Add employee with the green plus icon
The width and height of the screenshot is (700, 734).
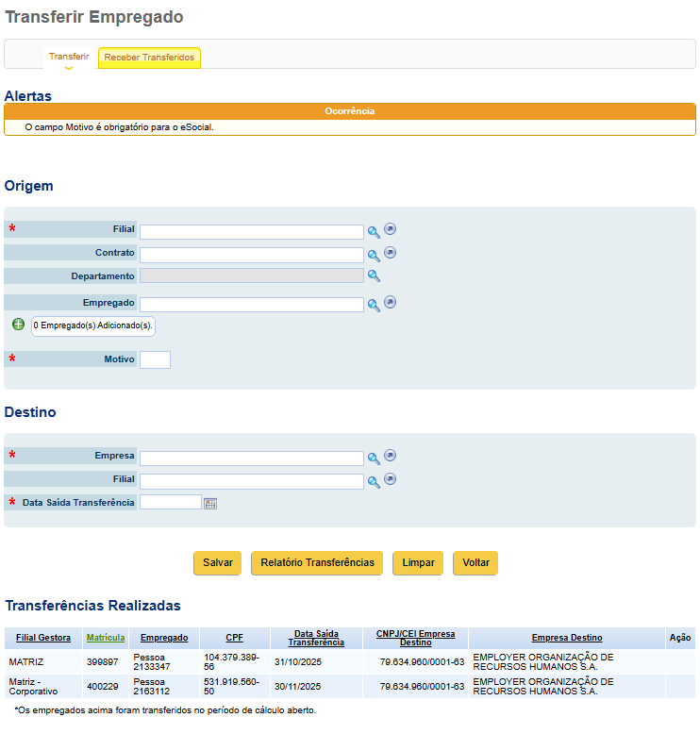18,325
